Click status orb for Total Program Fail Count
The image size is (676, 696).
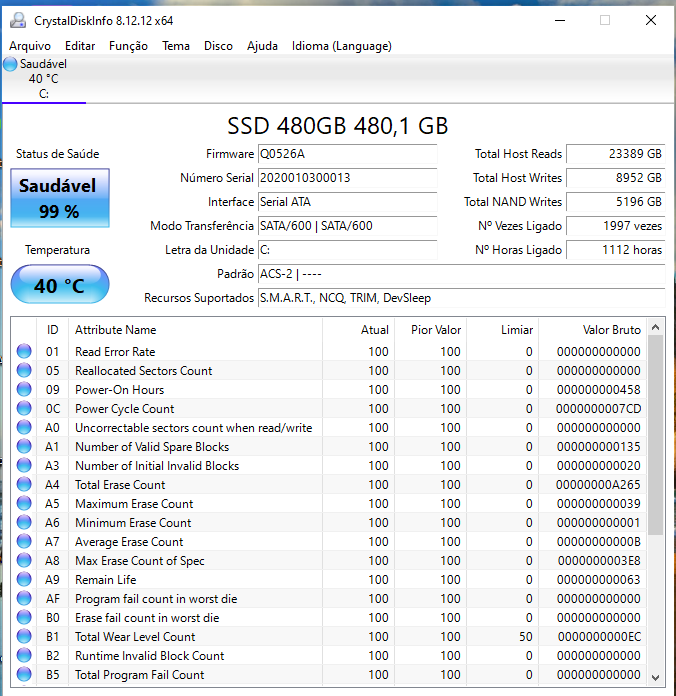[24, 674]
